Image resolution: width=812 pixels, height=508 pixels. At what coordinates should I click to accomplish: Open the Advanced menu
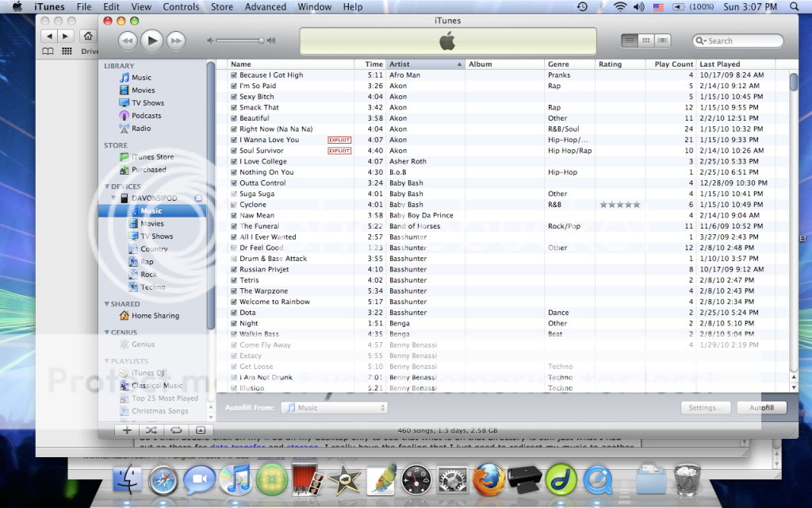pos(265,6)
